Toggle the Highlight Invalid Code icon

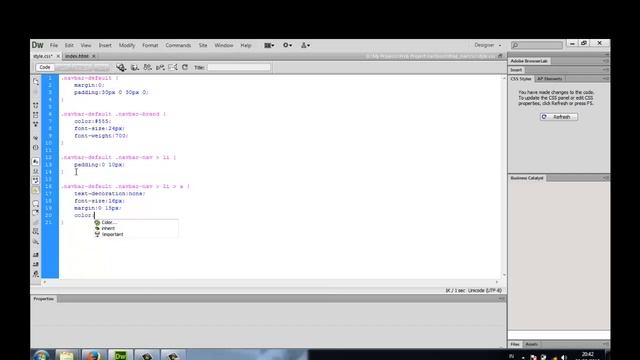pyautogui.click(x=36, y=171)
